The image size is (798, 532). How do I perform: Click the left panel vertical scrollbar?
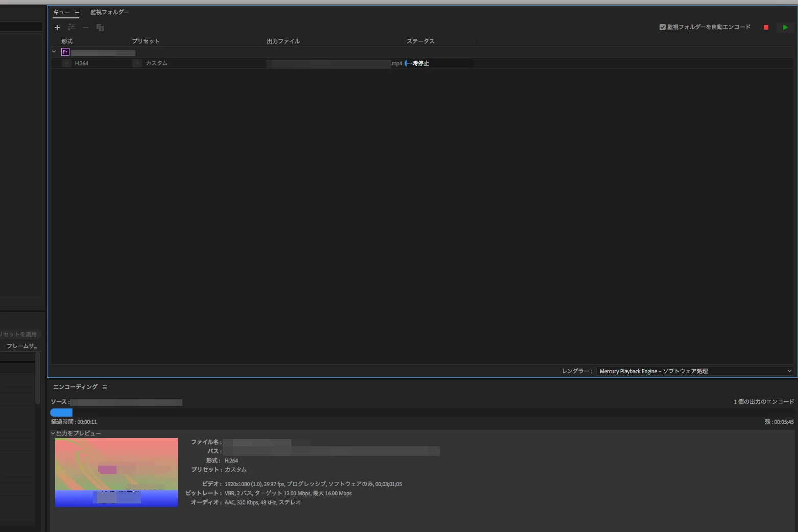(x=38, y=378)
